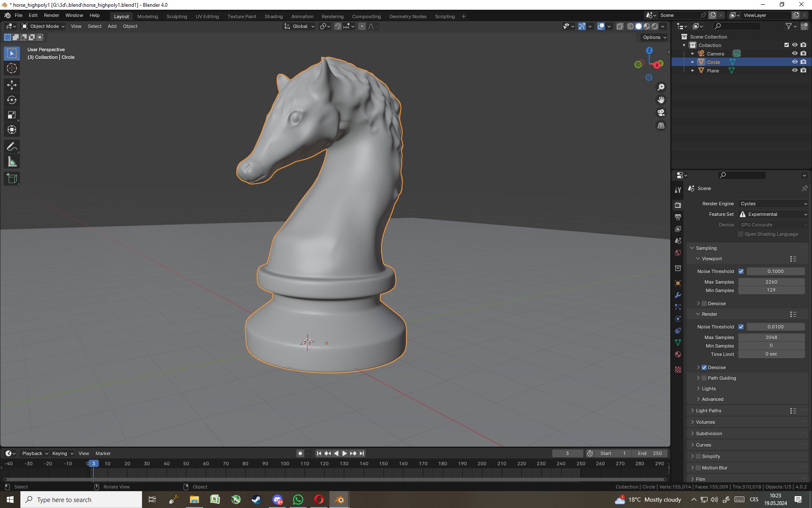Select the Move tool in the toolbar
This screenshot has height=508, width=812.
12,85
